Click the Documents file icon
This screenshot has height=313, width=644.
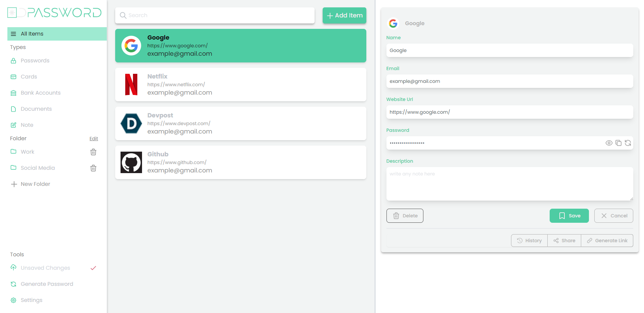click(13, 109)
